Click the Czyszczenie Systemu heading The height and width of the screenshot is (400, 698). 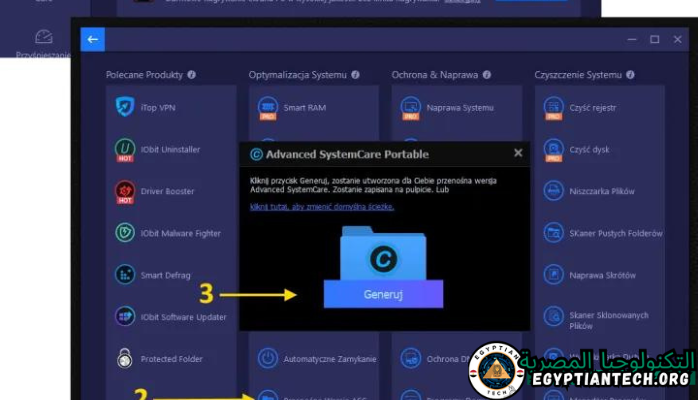578,75
